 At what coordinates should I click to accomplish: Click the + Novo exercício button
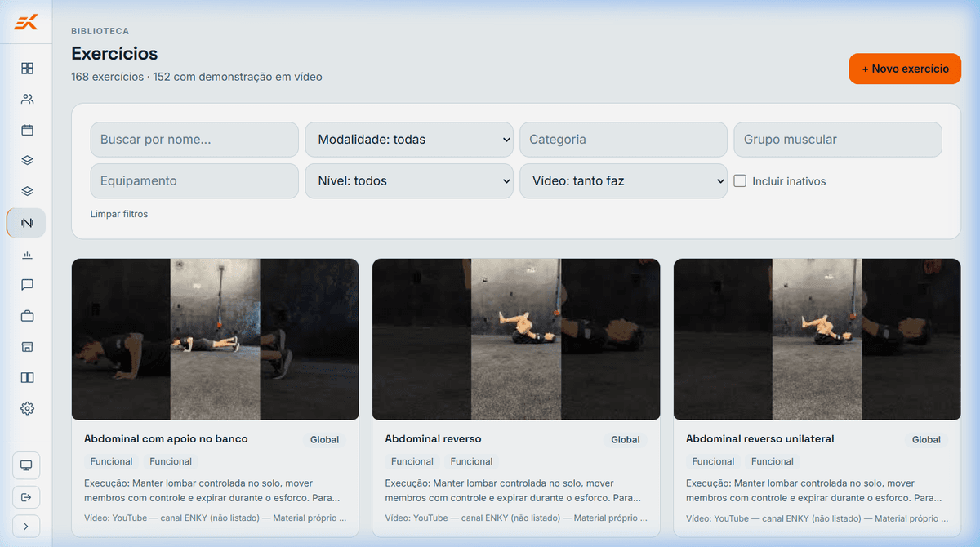[x=905, y=69]
